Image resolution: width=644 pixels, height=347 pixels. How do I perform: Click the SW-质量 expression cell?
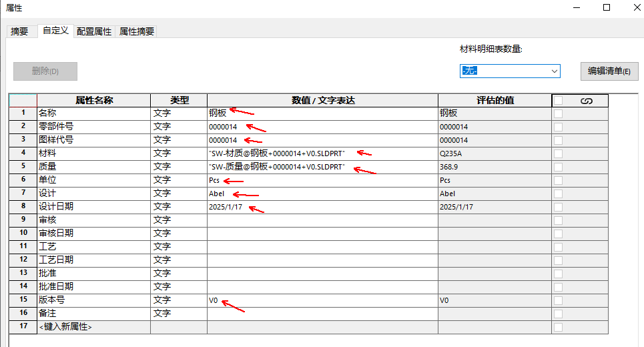tap(323, 167)
